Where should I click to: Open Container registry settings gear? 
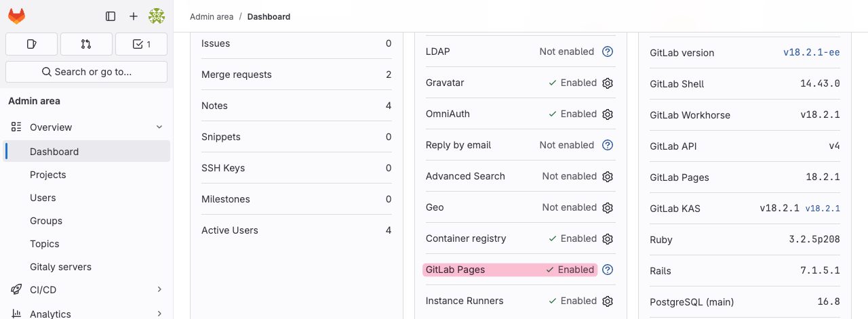click(x=608, y=238)
